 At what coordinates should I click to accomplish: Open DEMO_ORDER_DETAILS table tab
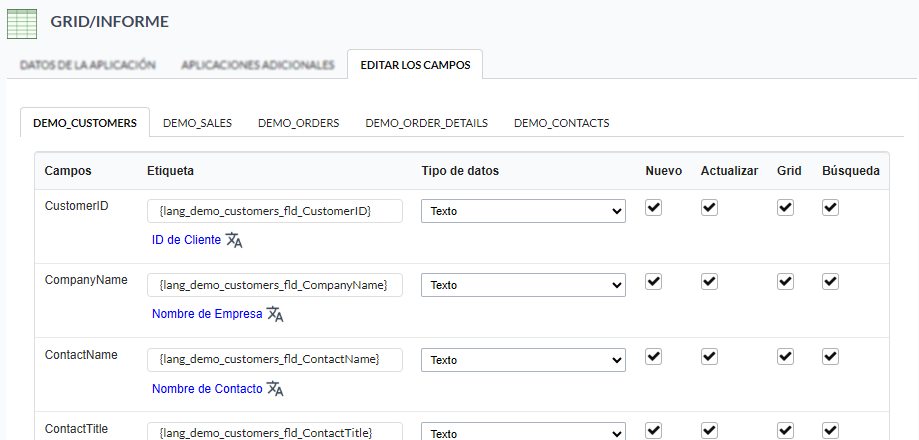point(427,123)
